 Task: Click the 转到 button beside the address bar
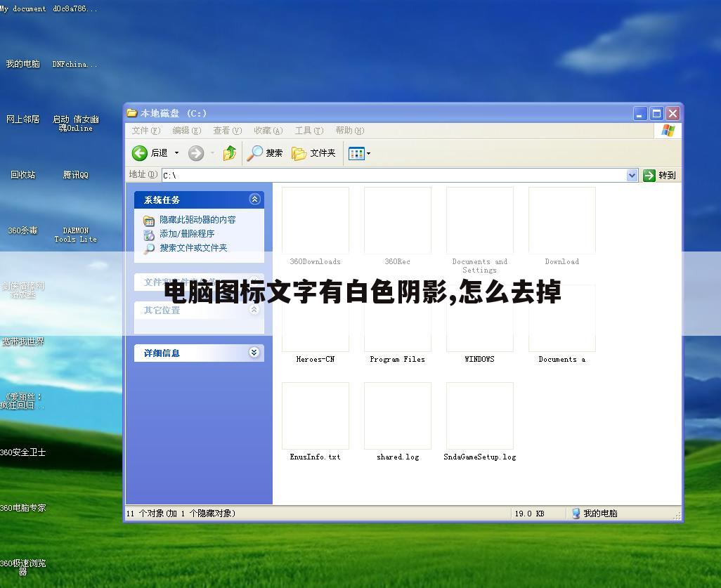(x=661, y=175)
